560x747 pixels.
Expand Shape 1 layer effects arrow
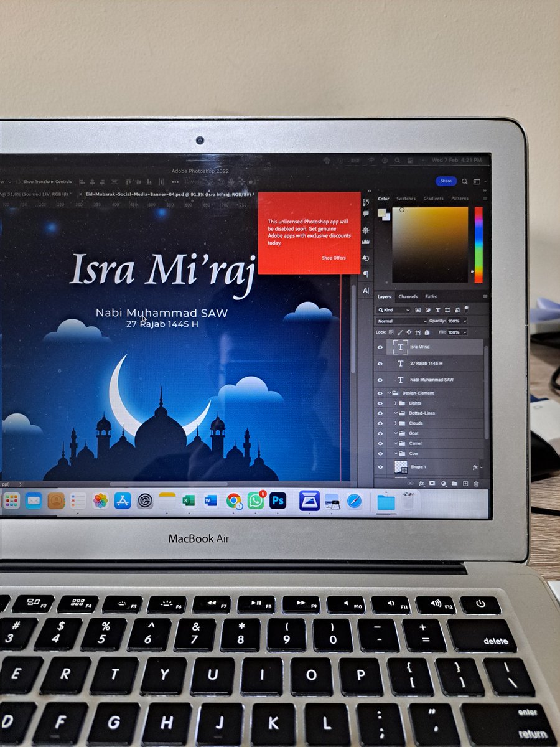click(x=482, y=467)
